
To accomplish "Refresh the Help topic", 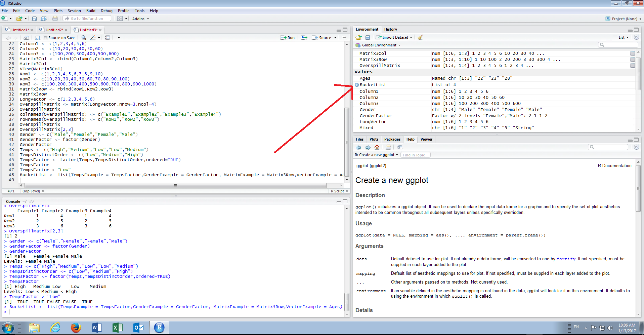I will 636,147.
